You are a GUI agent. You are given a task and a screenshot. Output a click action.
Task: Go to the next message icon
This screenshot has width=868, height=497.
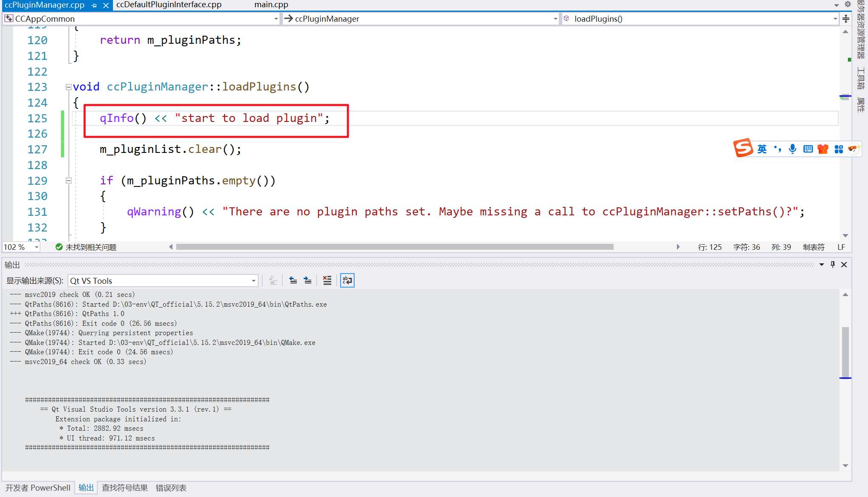click(x=308, y=280)
